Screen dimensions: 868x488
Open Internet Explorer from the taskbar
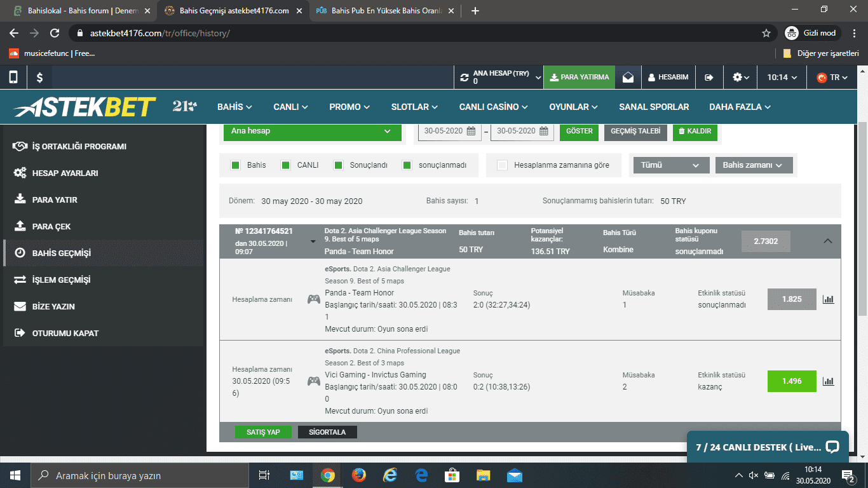(390, 475)
